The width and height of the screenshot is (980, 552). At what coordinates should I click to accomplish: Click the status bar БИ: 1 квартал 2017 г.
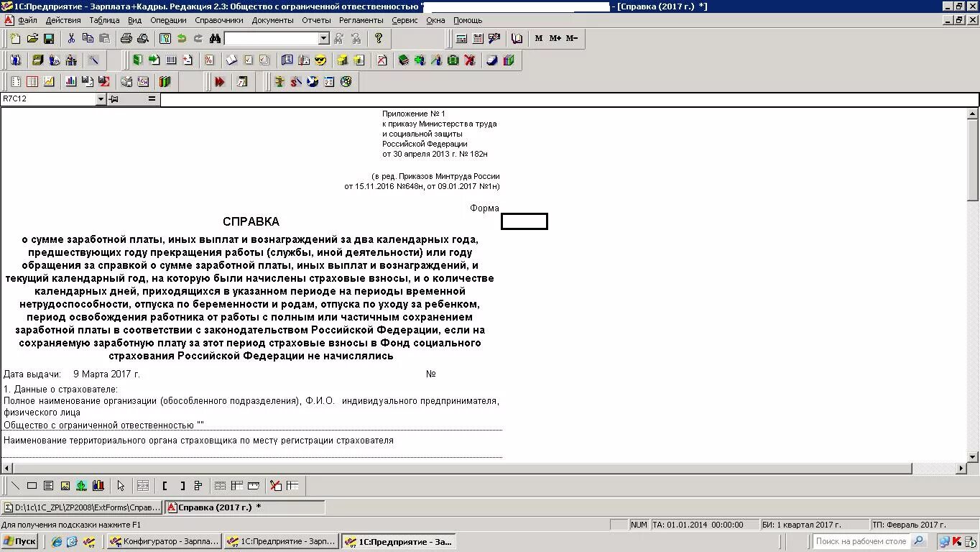814,525
